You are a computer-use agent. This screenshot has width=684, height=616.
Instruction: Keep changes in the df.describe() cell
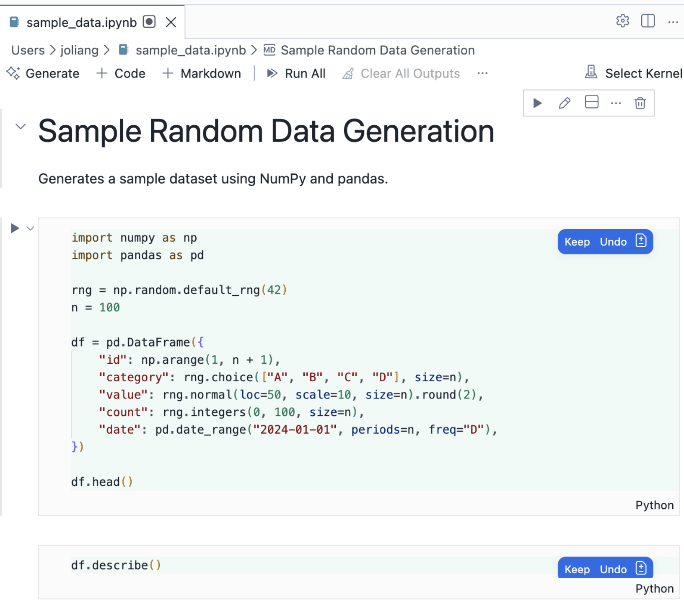point(577,569)
